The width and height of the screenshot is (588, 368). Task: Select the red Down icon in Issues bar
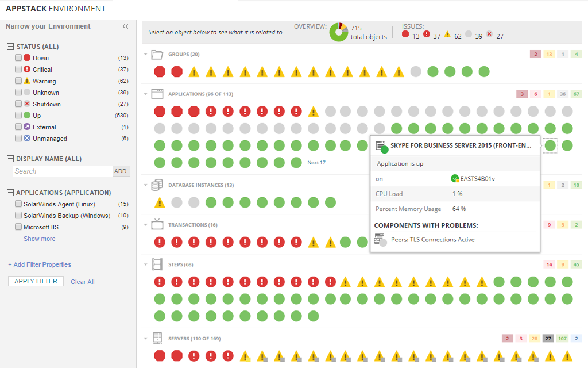tap(406, 34)
